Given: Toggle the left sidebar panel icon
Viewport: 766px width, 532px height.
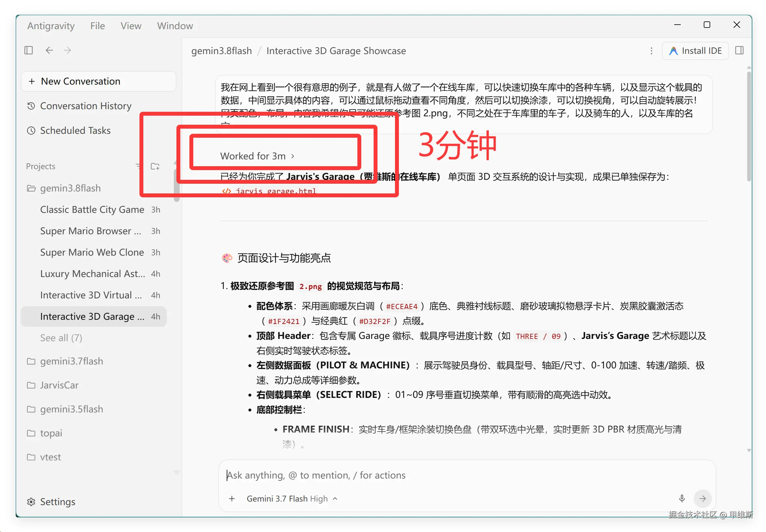Looking at the screenshot, I should 29,50.
